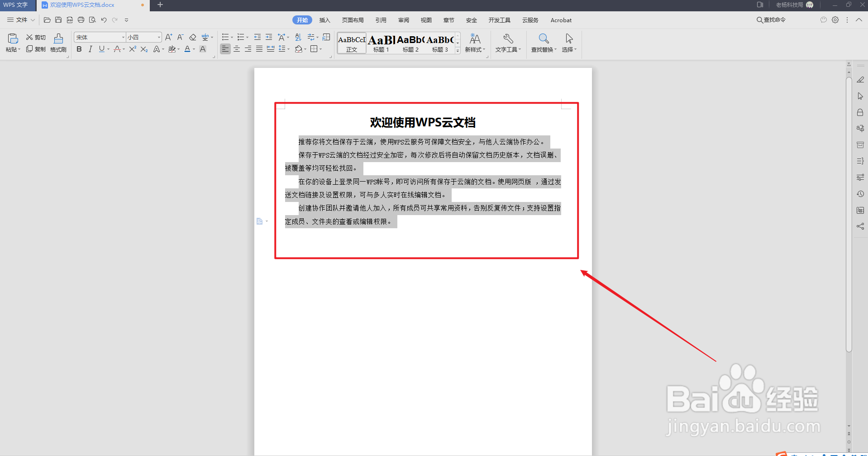
Task: Apply superscript X² formatting
Action: click(x=133, y=49)
